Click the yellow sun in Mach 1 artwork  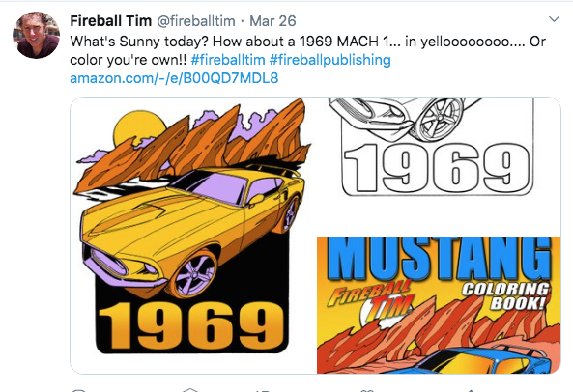click(x=136, y=128)
